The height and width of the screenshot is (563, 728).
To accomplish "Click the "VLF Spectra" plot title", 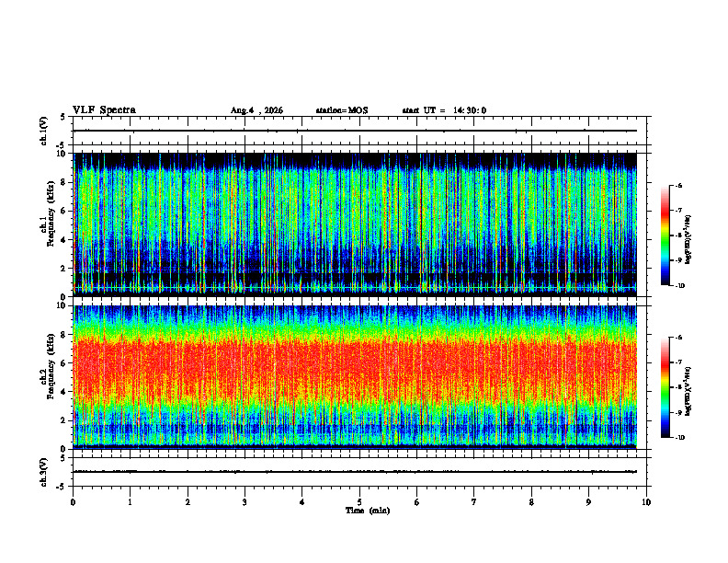I will [x=104, y=110].
